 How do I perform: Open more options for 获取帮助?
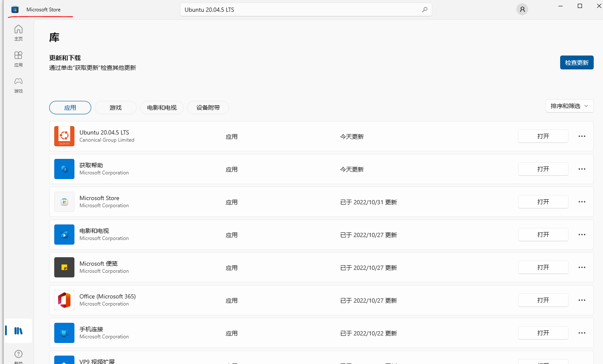pos(582,169)
